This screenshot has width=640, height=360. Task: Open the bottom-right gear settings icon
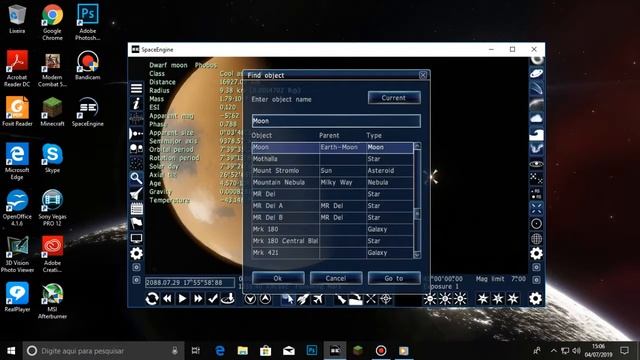(x=536, y=299)
